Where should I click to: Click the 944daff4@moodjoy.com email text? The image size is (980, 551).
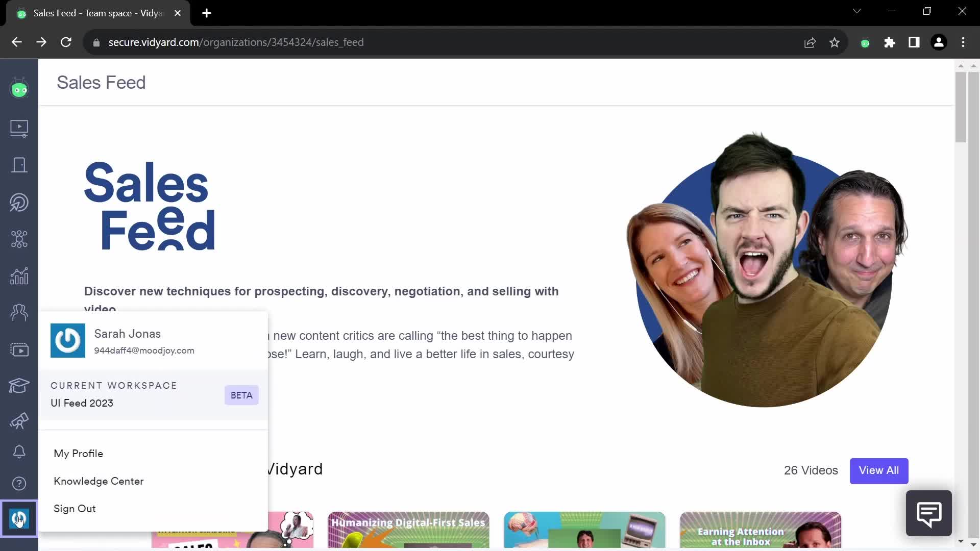pyautogui.click(x=144, y=350)
